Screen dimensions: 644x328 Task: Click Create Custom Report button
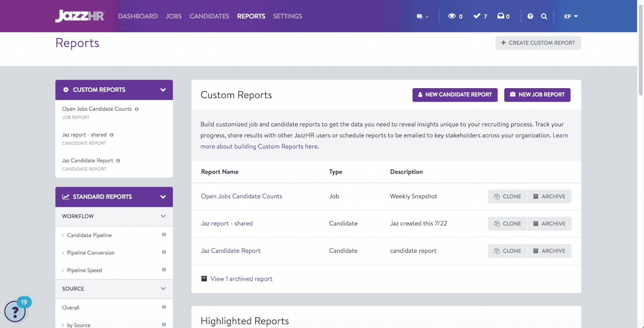pos(538,43)
